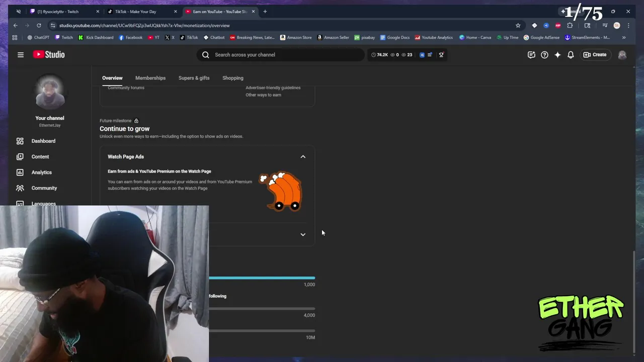Click the ABP extension icon

click(558, 25)
